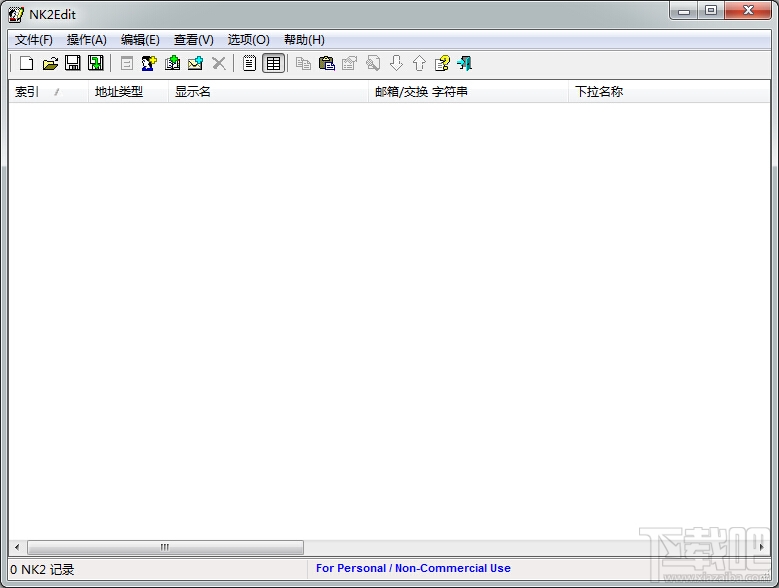Sort by the 显示名 column header

click(x=268, y=91)
